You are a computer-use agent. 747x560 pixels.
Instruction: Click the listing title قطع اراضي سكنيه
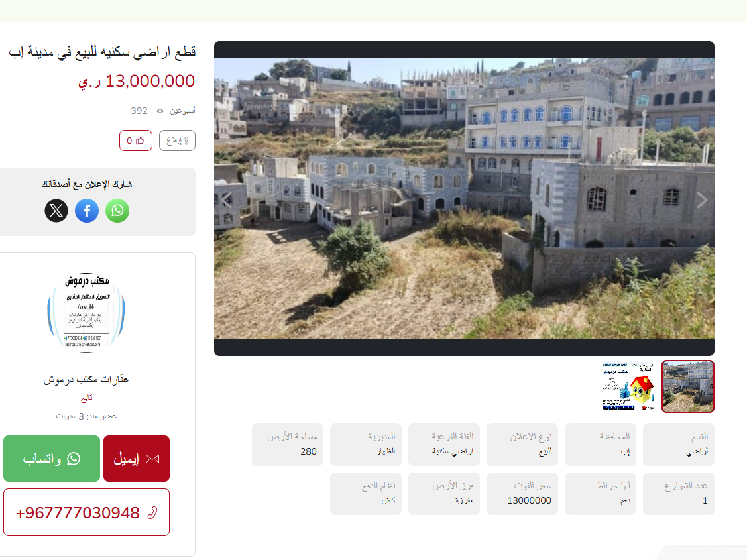click(102, 52)
